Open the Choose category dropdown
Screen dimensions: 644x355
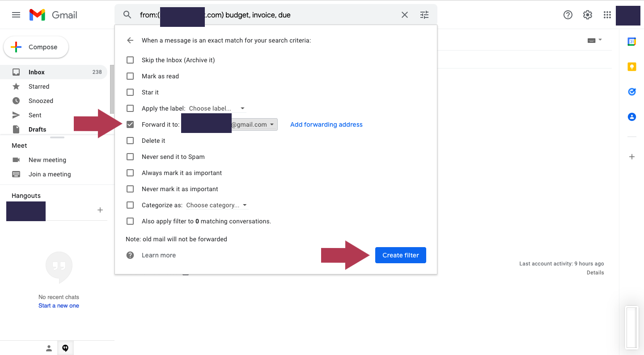(217, 205)
